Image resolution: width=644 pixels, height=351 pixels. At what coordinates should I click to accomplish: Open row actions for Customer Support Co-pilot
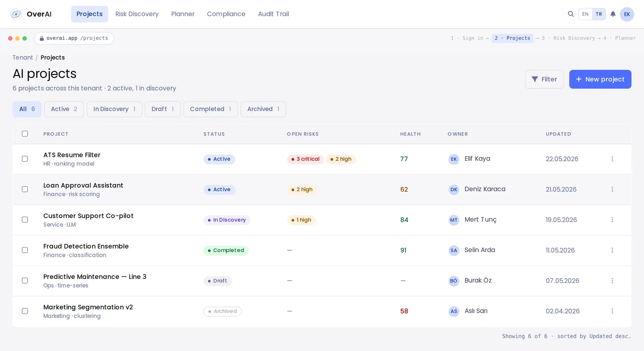(612, 220)
